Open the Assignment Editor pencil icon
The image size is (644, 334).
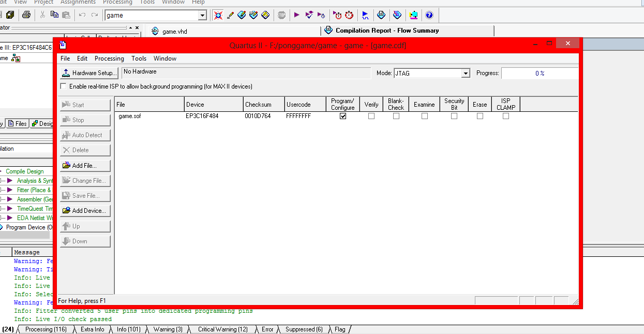click(x=230, y=15)
